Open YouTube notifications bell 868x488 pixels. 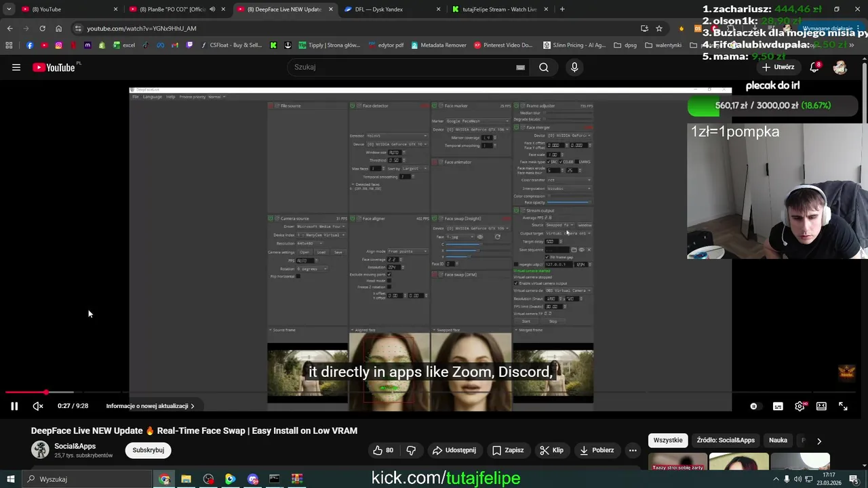(x=815, y=67)
